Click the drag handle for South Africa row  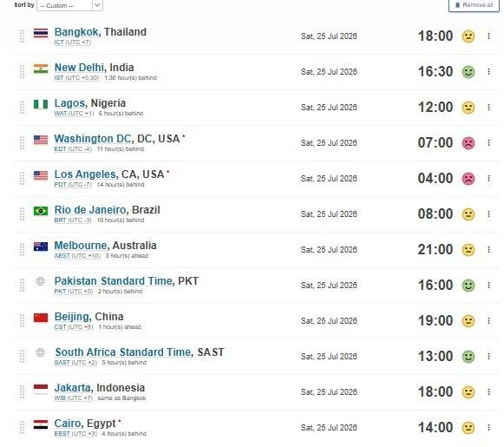pos(22,357)
